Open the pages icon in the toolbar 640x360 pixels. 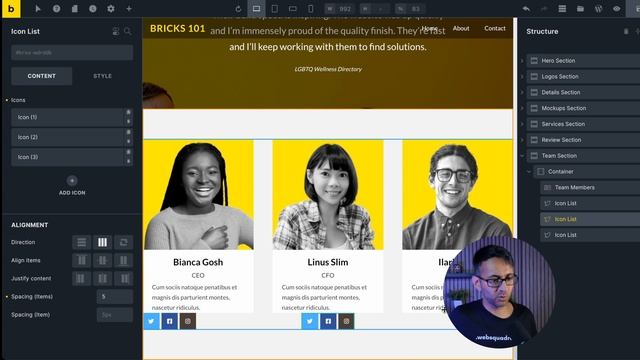click(74, 9)
